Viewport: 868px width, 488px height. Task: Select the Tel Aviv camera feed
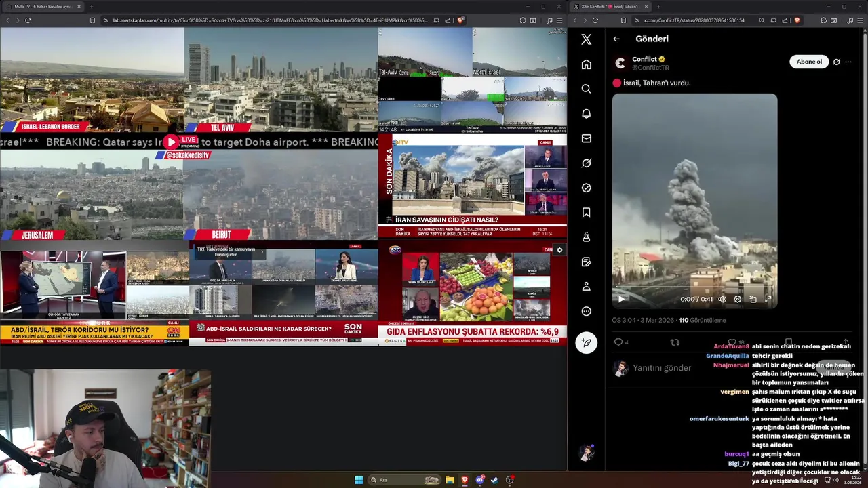click(x=281, y=79)
